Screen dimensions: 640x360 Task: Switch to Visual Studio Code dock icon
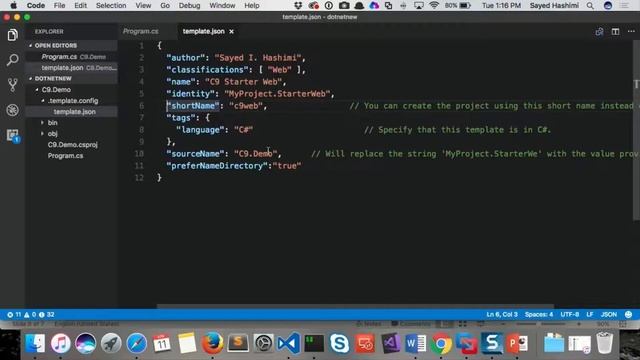pos(289,343)
